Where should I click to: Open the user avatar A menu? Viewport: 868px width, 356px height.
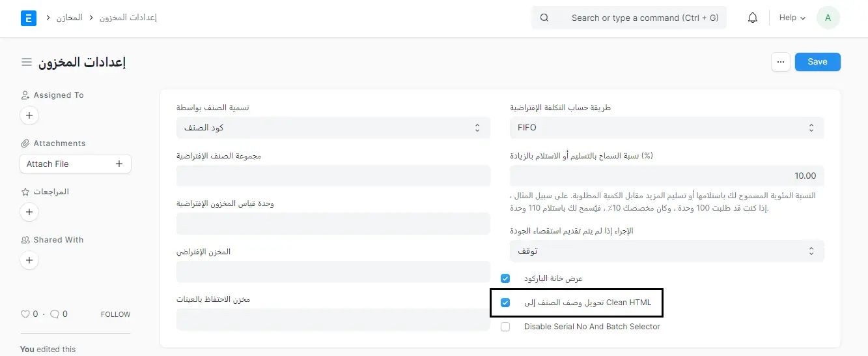click(x=828, y=18)
